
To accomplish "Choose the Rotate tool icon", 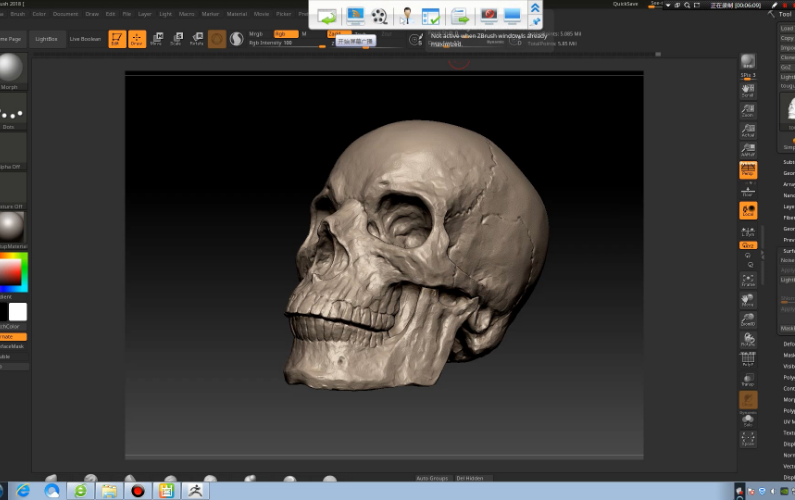I will [x=196, y=39].
